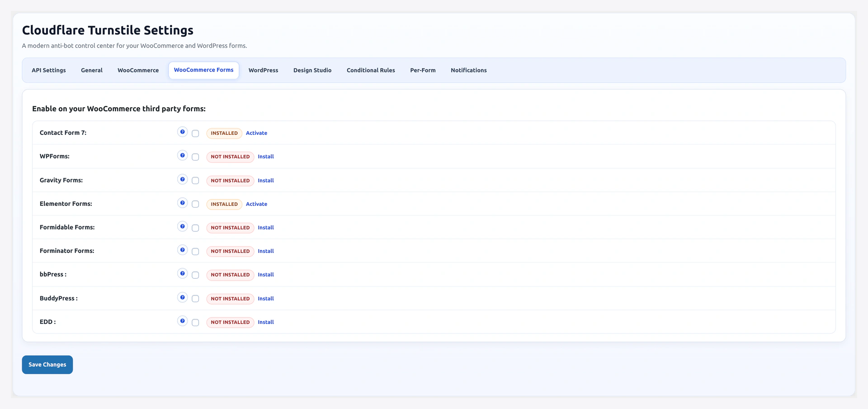The width and height of the screenshot is (868, 409).
Task: Open help tooltip icon for Gravity Forms
Action: 182,180
